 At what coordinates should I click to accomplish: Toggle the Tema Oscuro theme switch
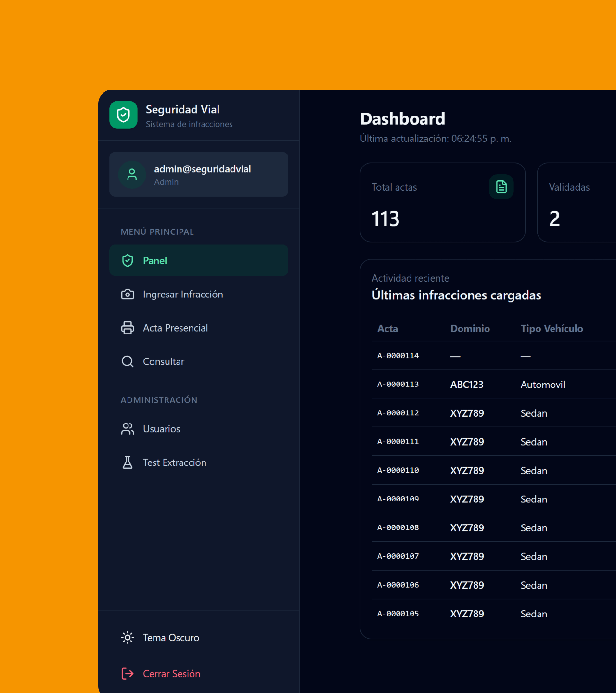[x=160, y=638]
